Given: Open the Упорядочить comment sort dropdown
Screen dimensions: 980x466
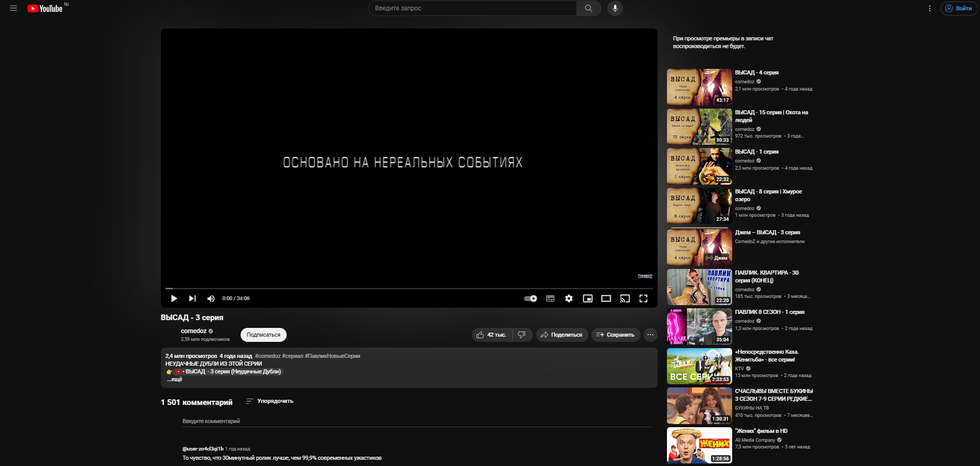Looking at the screenshot, I should pyautogui.click(x=270, y=401).
